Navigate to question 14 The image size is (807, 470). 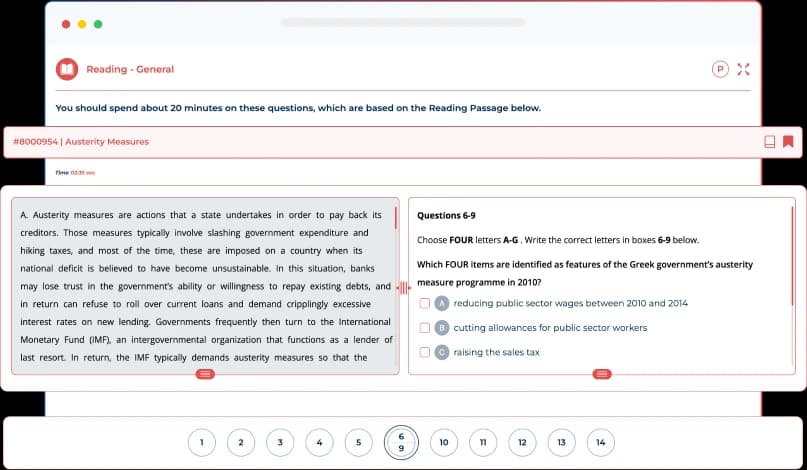tap(600, 442)
